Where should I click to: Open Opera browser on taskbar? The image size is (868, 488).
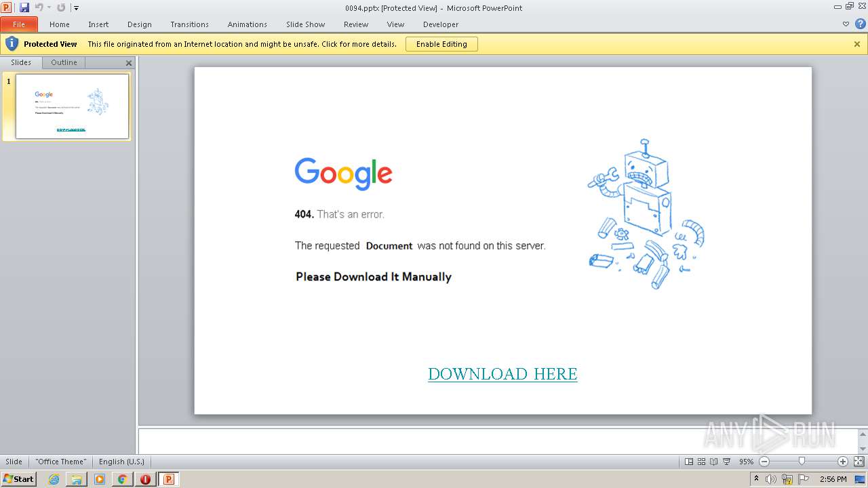point(145,479)
